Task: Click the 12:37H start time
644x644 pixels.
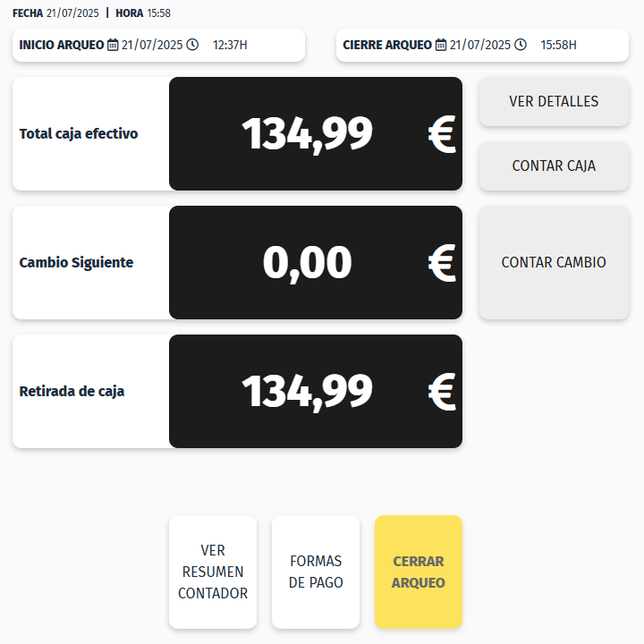Action: pyautogui.click(x=230, y=45)
